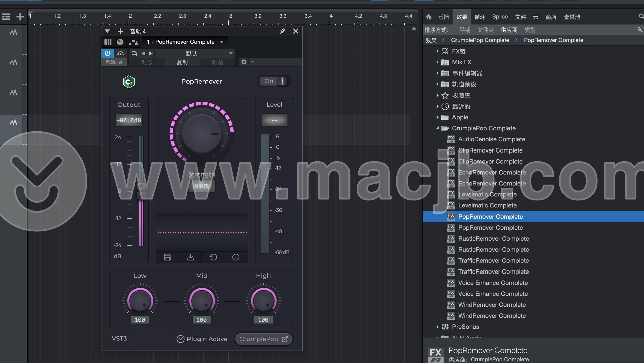Click the Strength knob
The height and width of the screenshot is (363, 644).
pyautogui.click(x=202, y=134)
